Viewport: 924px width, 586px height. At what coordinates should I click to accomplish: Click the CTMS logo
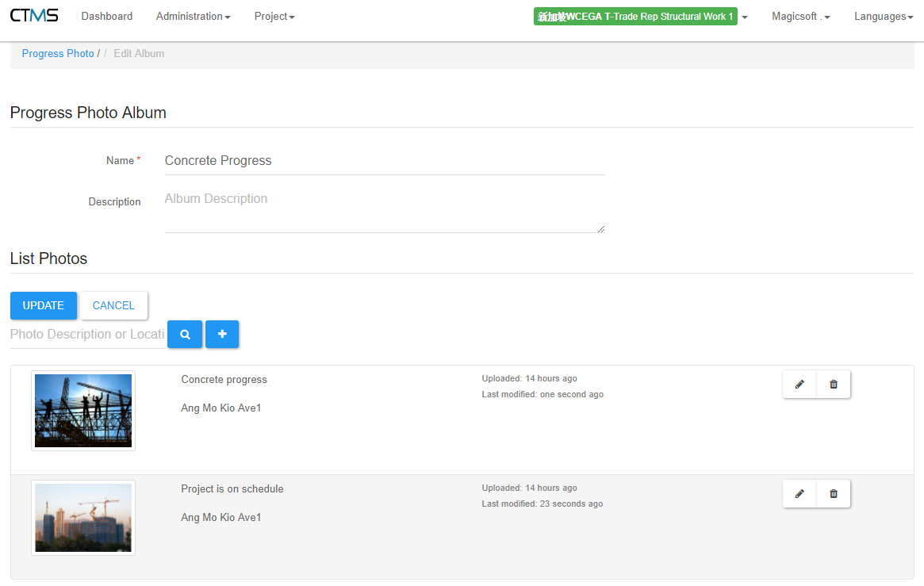tap(34, 15)
